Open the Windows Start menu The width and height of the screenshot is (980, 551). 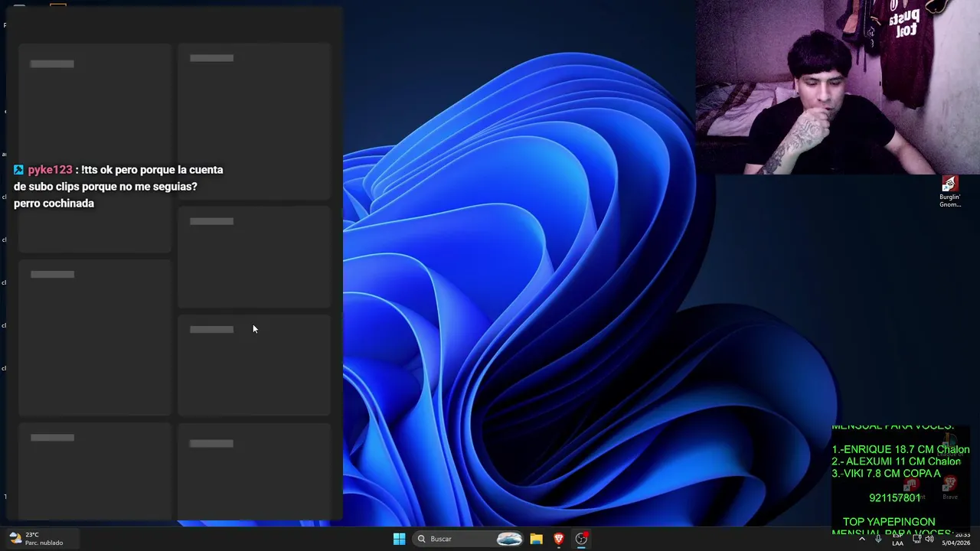click(399, 539)
